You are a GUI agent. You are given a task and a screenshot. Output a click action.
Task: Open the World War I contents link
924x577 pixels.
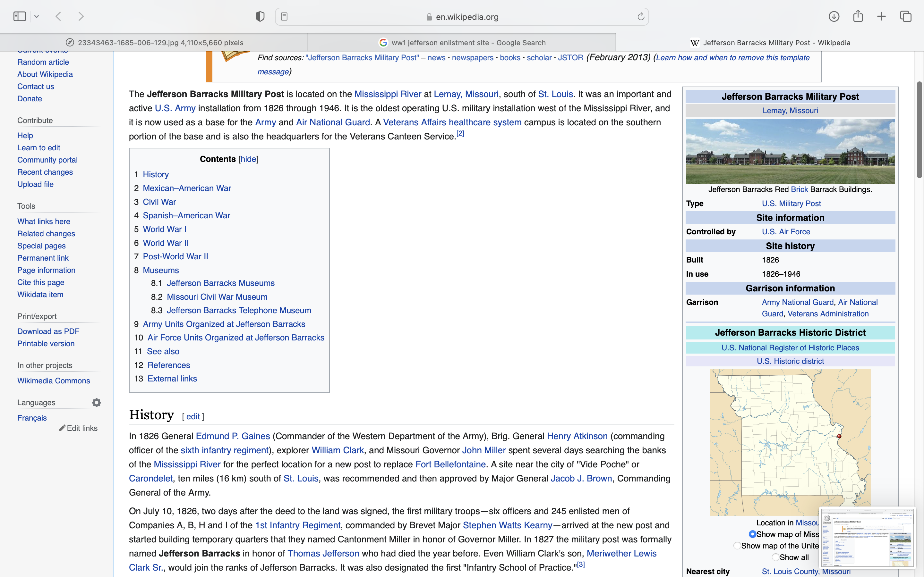coord(164,229)
